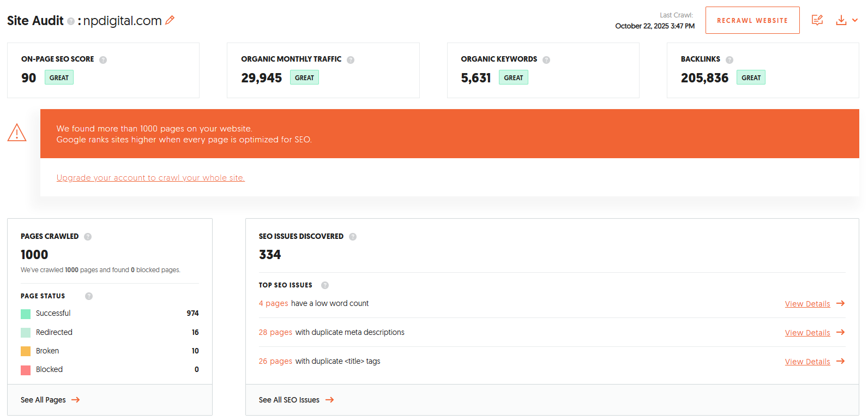
Task: Click arrow next to duplicate meta descriptions details
Action: pyautogui.click(x=841, y=332)
